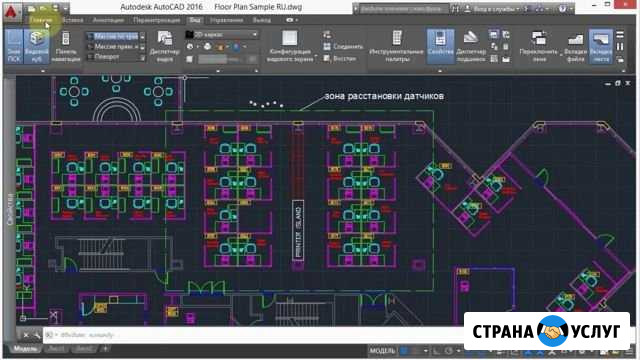This screenshot has width=640, height=360.
Task: Select the first saved view in list
Action: click(x=113, y=36)
